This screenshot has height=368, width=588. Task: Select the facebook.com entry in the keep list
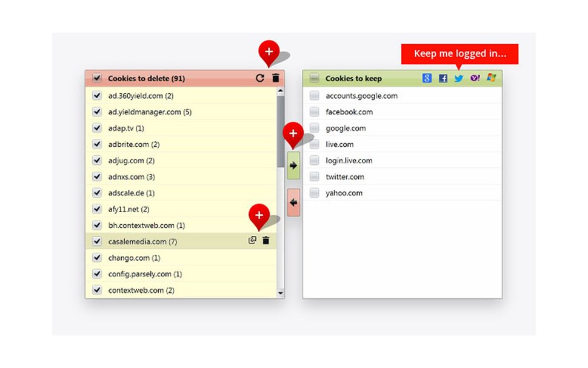(x=349, y=112)
